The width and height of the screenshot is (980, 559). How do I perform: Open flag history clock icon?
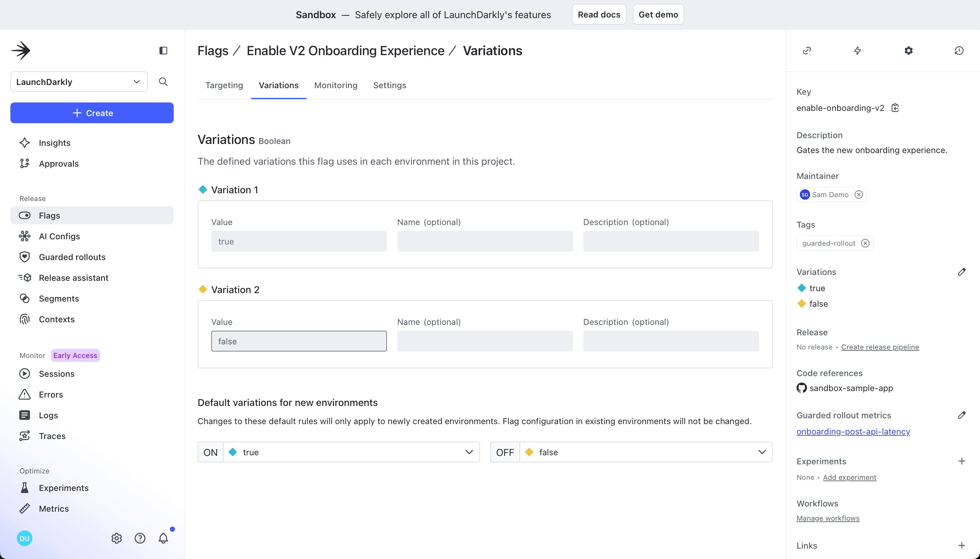[959, 51]
